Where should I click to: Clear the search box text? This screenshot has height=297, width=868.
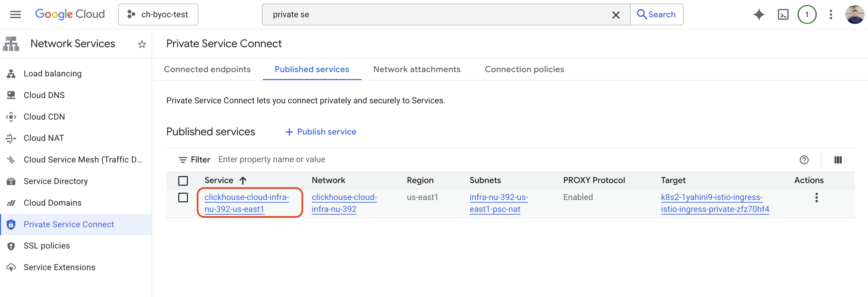point(616,15)
